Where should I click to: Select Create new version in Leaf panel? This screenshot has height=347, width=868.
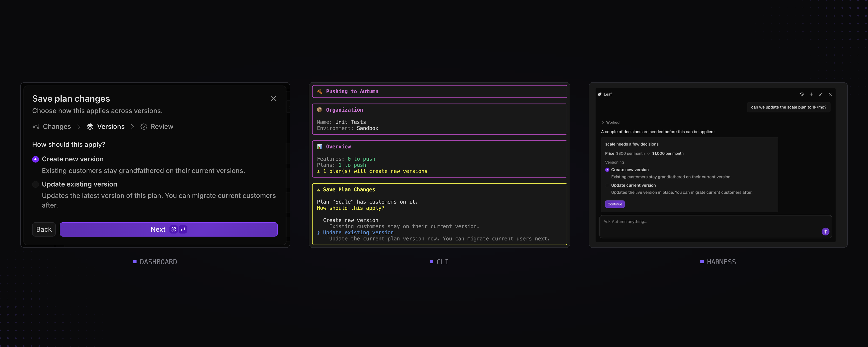tap(607, 170)
